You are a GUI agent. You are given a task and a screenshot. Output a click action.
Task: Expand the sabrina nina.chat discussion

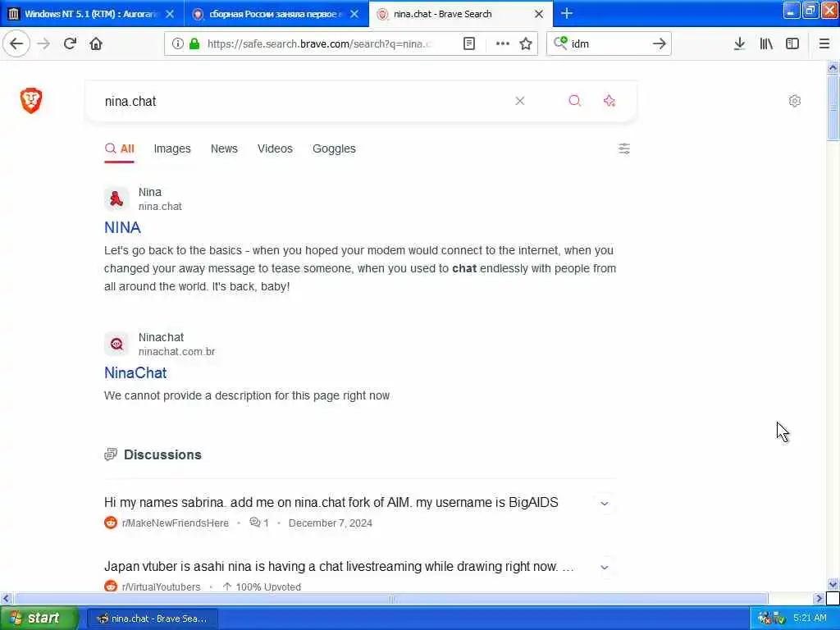(x=605, y=504)
